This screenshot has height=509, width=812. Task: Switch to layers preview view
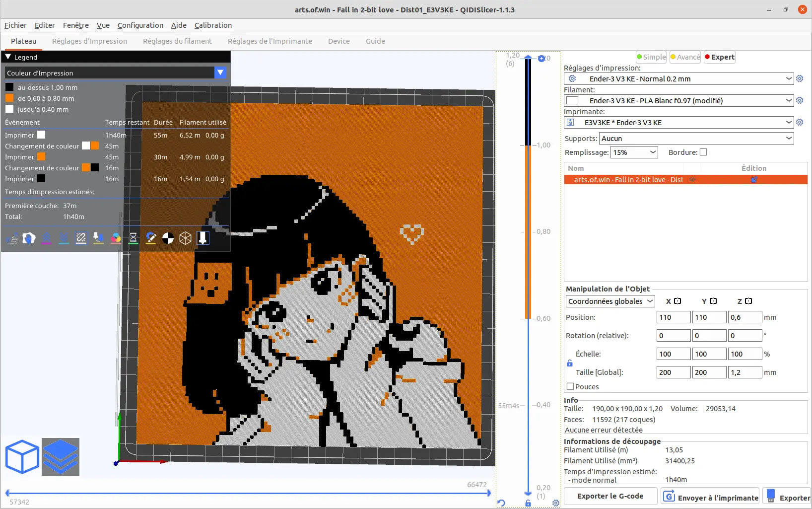(x=61, y=457)
